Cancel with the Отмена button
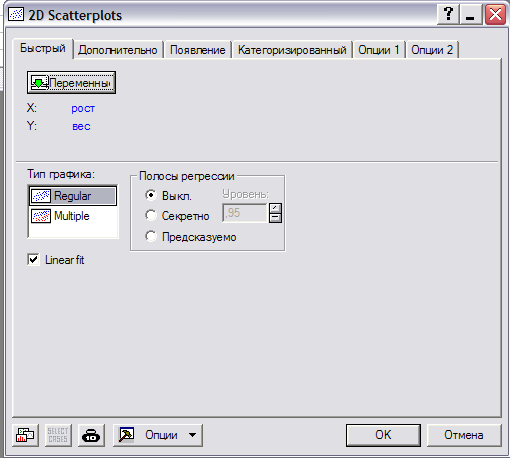Viewport: 510px width, 458px height. (x=464, y=435)
